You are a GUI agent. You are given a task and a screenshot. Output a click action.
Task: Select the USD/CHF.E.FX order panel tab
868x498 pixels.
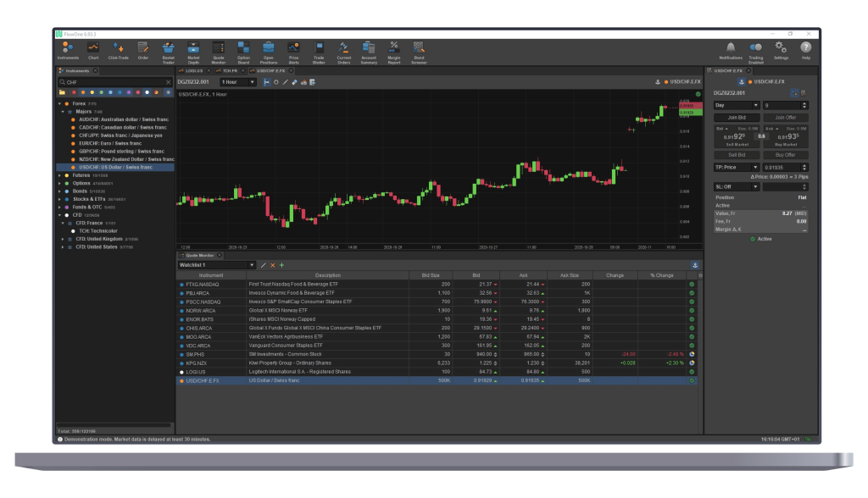(x=728, y=71)
